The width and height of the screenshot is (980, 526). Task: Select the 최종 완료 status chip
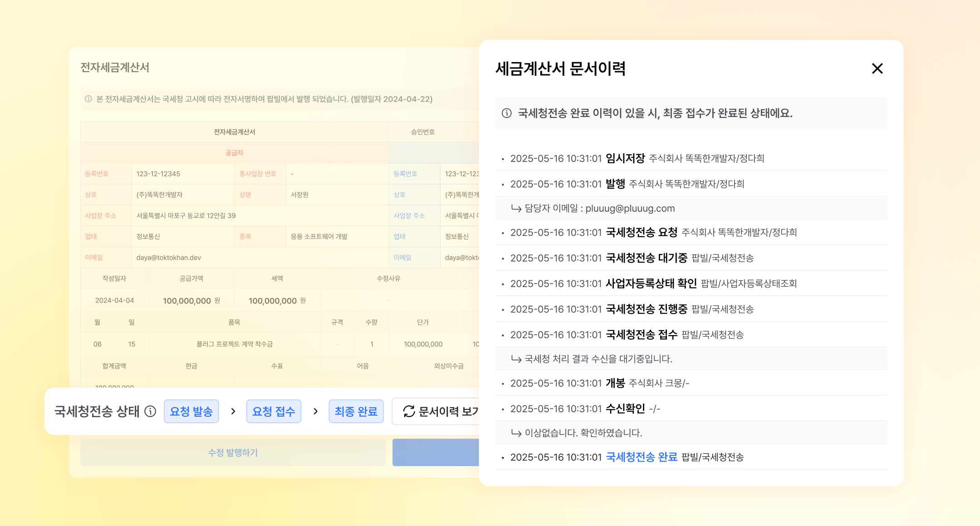point(356,411)
